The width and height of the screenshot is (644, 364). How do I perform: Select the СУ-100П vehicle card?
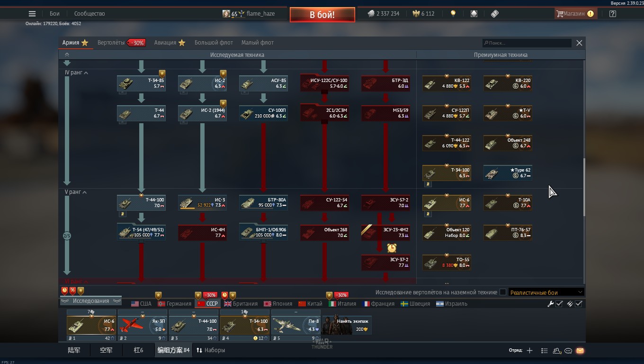coord(263,113)
